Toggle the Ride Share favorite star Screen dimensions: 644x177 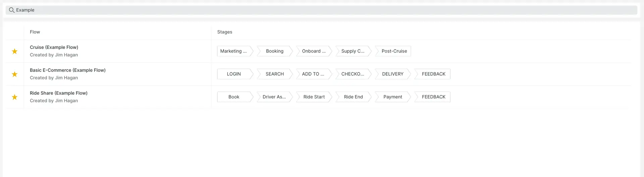tap(15, 97)
